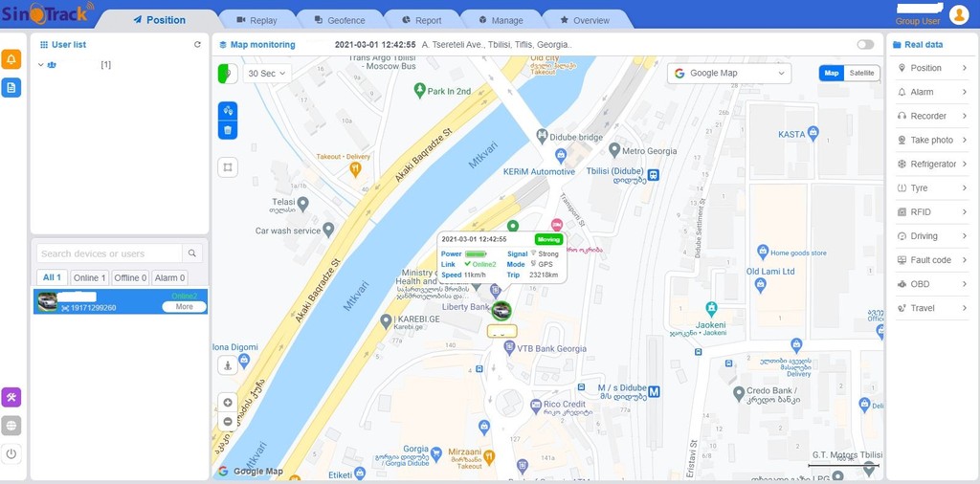
Task: Open the Manage tab
Action: click(501, 20)
